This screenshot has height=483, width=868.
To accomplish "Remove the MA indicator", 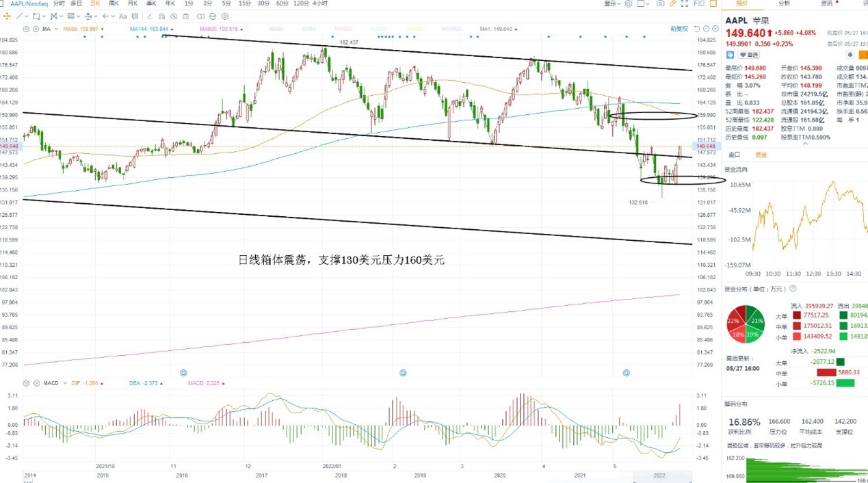I will pos(36,29).
